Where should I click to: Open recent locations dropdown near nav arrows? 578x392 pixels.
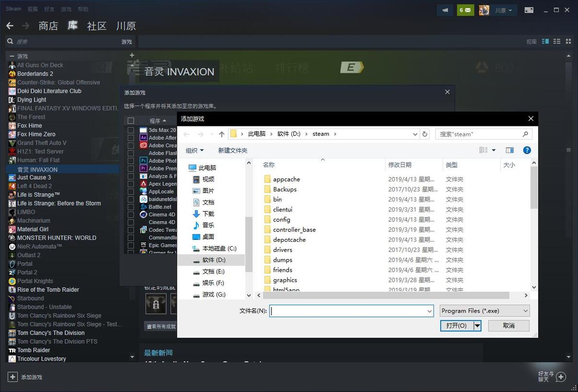point(211,134)
